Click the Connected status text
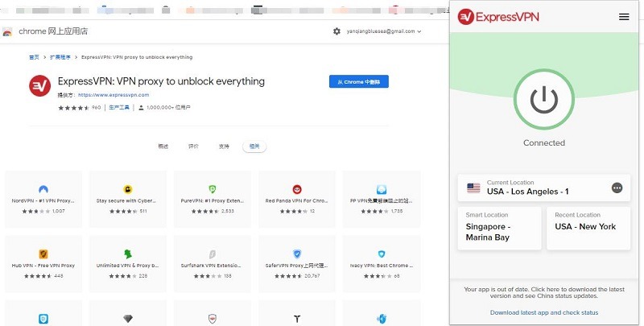This screenshot has width=644, height=326. tap(544, 143)
